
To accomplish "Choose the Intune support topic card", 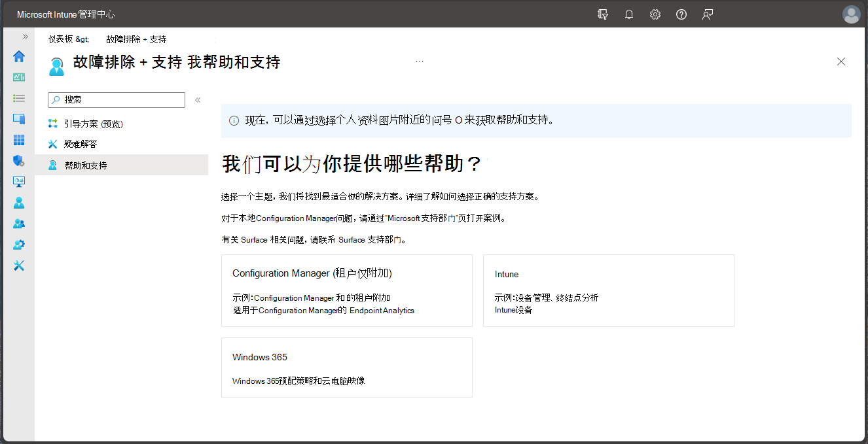I will 608,290.
